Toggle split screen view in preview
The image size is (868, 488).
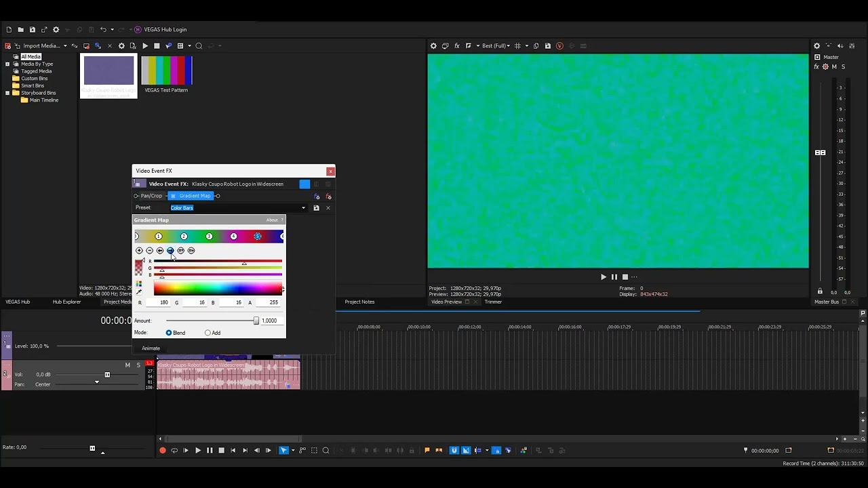(x=469, y=46)
